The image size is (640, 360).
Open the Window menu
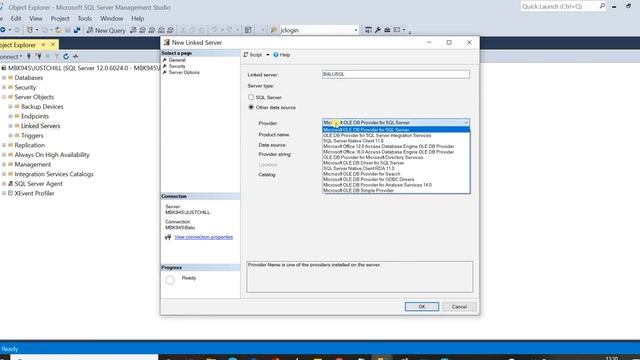[x=111, y=18]
